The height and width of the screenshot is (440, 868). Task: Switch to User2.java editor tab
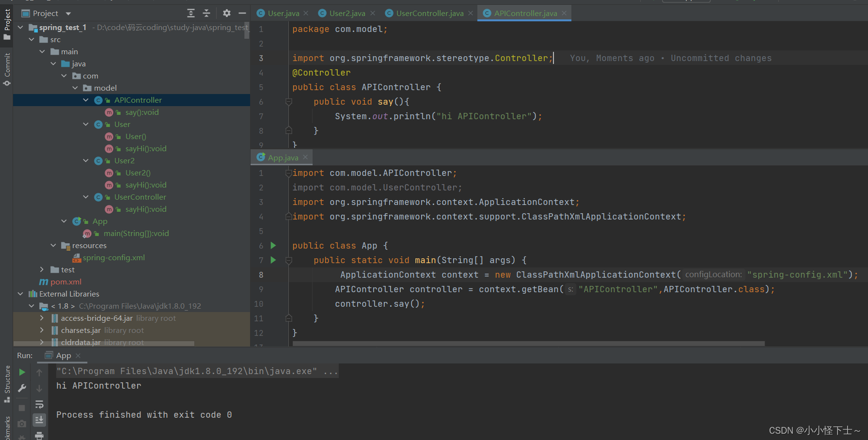click(x=347, y=13)
